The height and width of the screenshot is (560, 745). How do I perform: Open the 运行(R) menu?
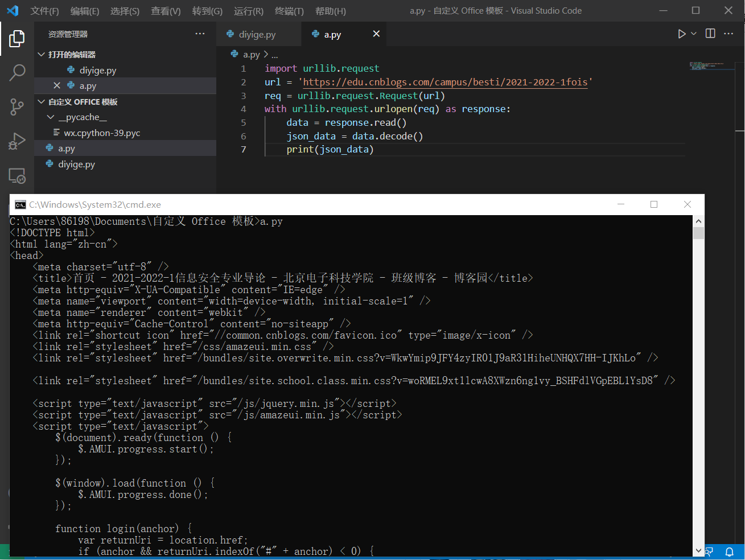(249, 11)
